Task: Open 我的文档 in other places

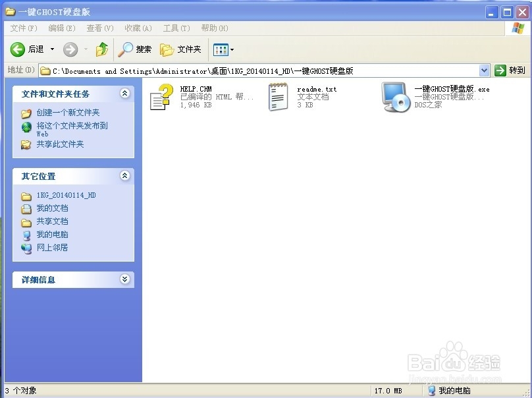Action: [52, 208]
